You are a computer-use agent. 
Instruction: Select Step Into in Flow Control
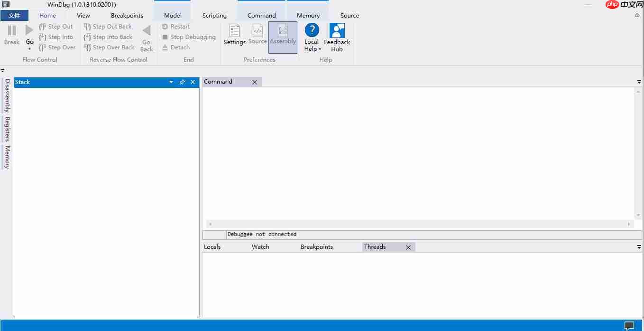tap(56, 37)
